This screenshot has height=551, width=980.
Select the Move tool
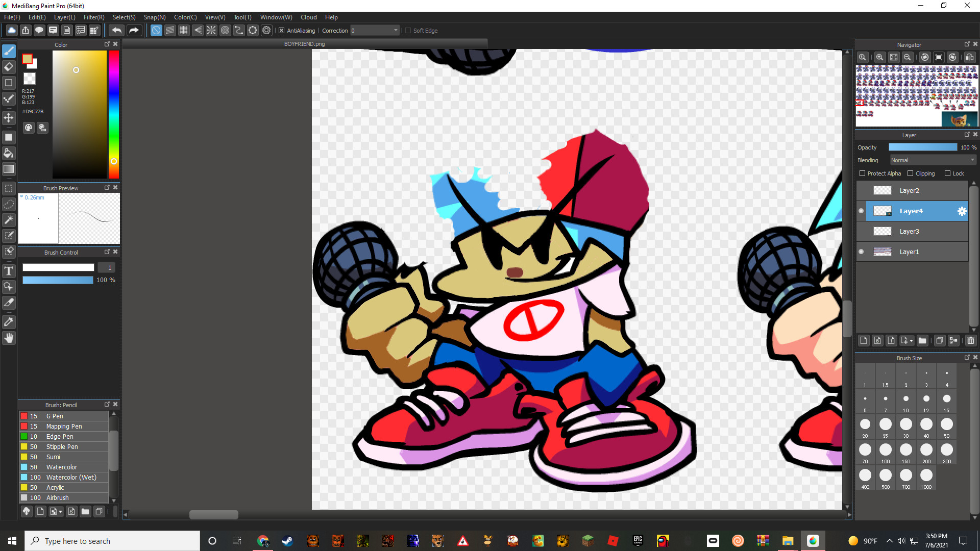coord(8,117)
